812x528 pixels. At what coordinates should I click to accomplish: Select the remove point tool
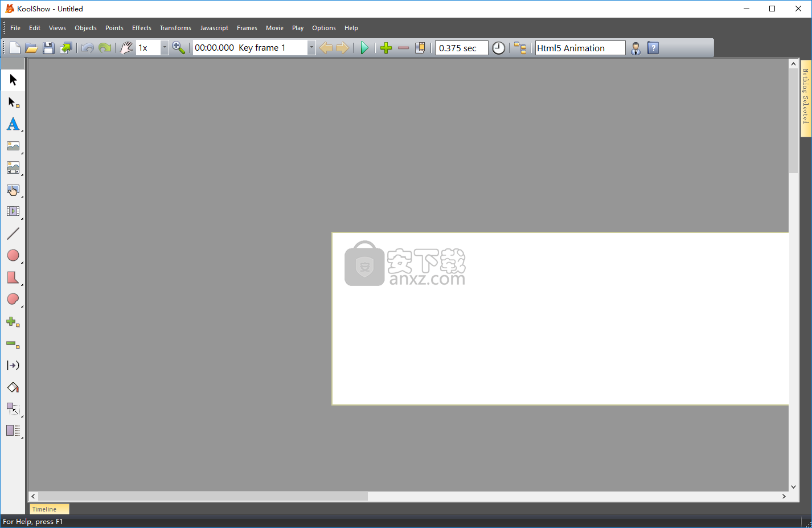[13, 344]
